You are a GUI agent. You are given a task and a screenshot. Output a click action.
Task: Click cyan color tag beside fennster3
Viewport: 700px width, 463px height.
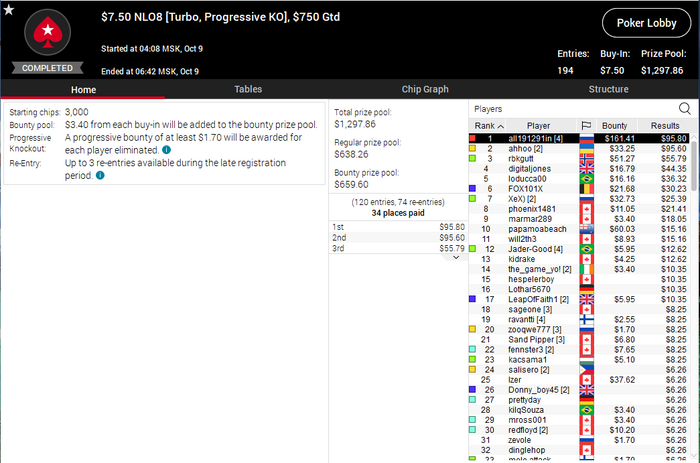pyautogui.click(x=472, y=349)
